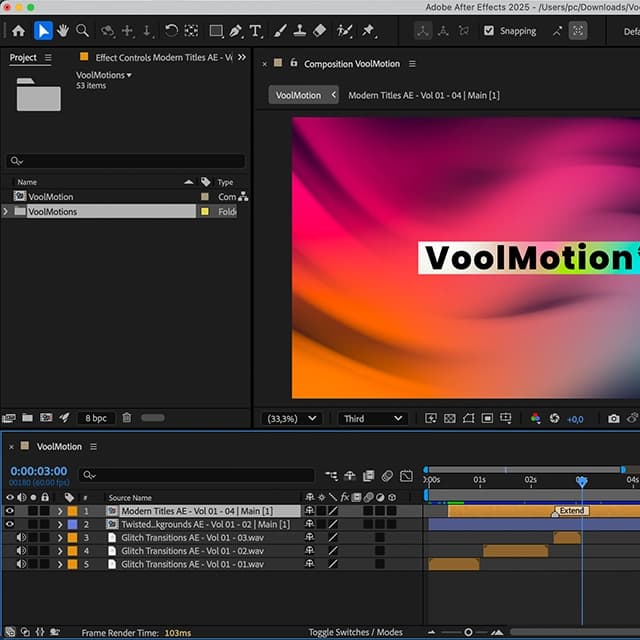Select the Hand tool
Screen dimensions: 640x640
(x=63, y=31)
